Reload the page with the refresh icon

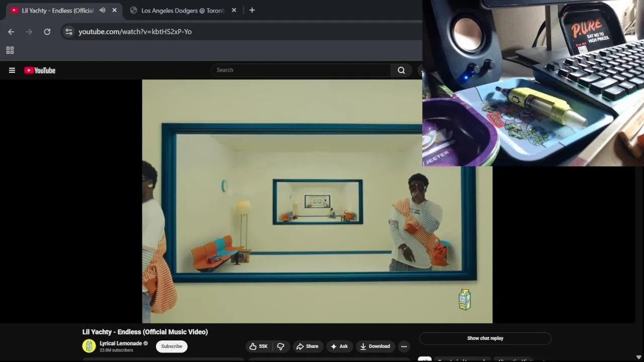click(47, 32)
